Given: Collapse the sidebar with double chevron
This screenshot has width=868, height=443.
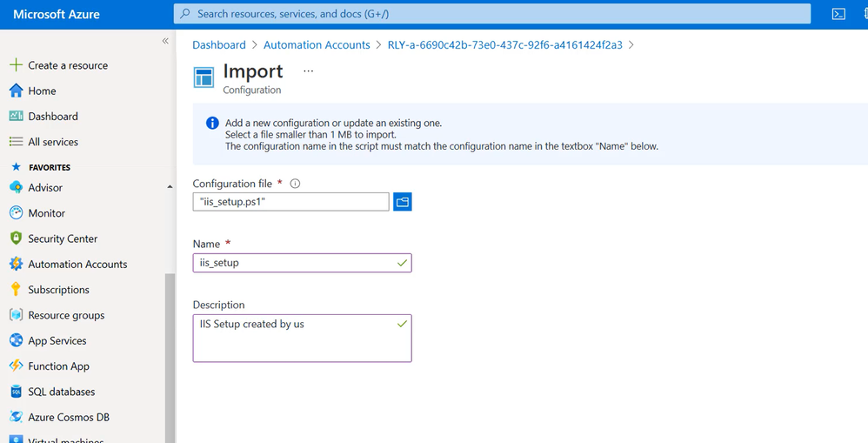Looking at the screenshot, I should (165, 41).
